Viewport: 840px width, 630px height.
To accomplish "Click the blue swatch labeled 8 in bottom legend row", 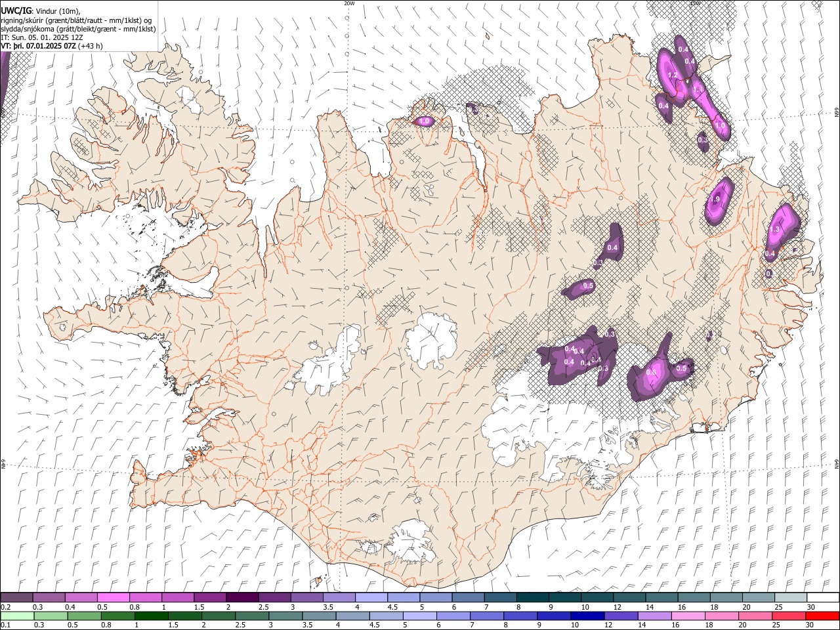I will (x=520, y=616).
